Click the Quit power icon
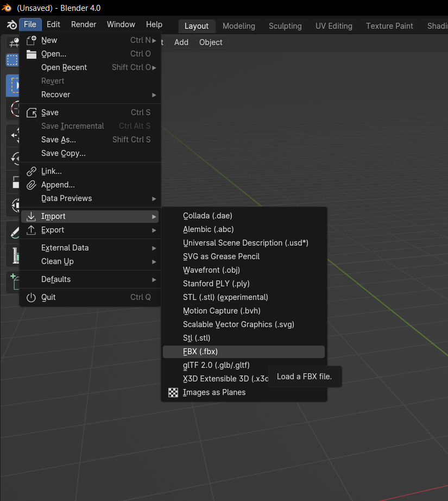The width and height of the screenshot is (448, 501). coord(31,297)
